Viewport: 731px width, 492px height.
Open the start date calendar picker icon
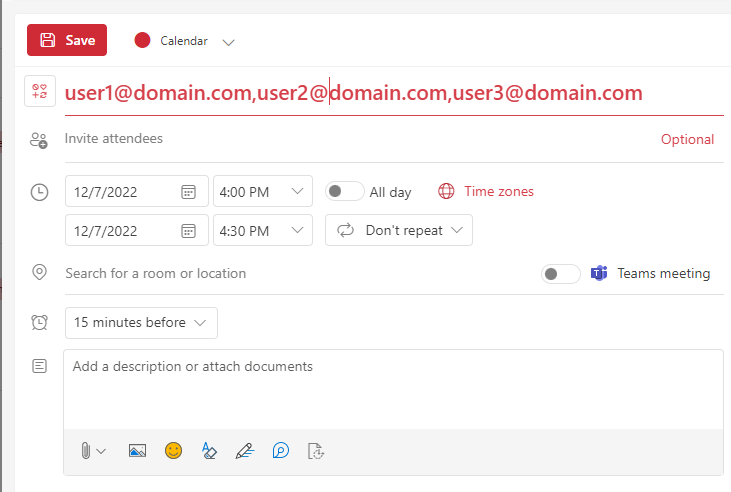pyautogui.click(x=188, y=192)
